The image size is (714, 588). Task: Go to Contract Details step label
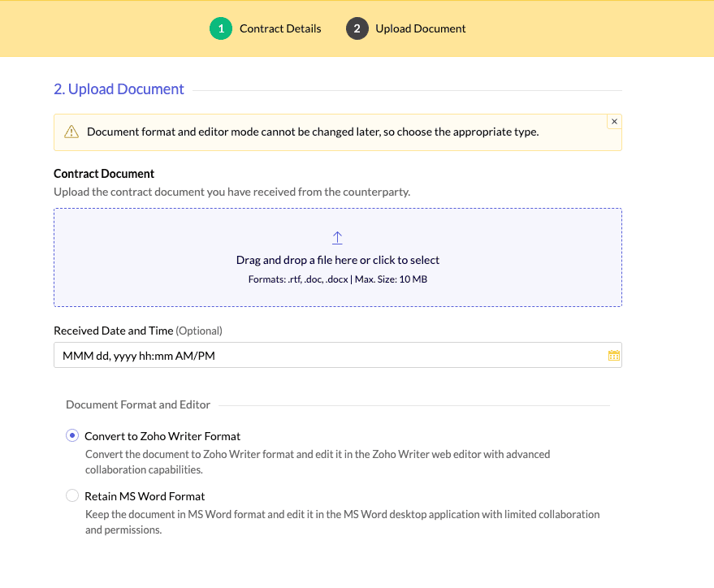point(280,28)
